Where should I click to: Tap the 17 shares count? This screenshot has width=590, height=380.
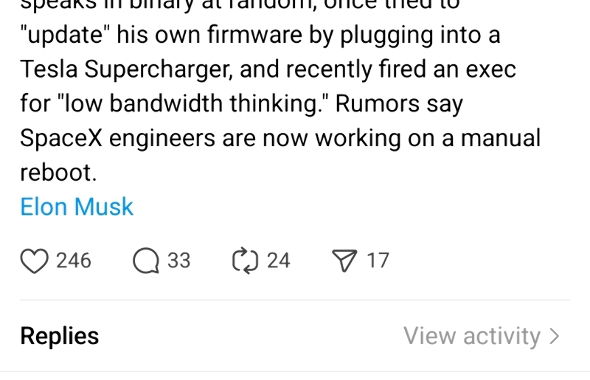378,260
